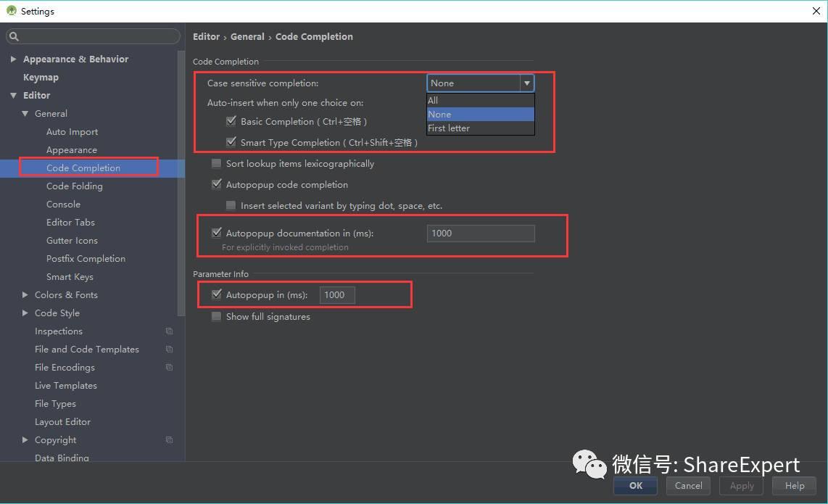Expand the Code Style node
The width and height of the screenshot is (828, 504).
click(25, 313)
